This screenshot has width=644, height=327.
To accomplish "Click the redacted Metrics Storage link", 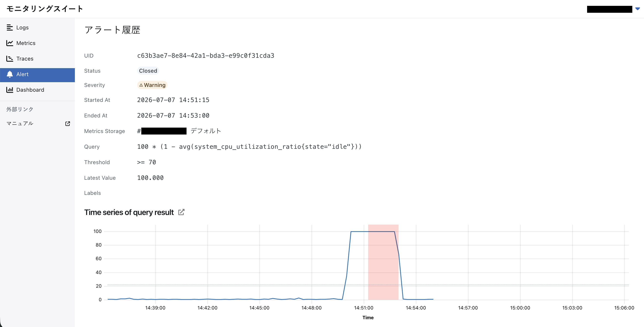I will pos(164,131).
